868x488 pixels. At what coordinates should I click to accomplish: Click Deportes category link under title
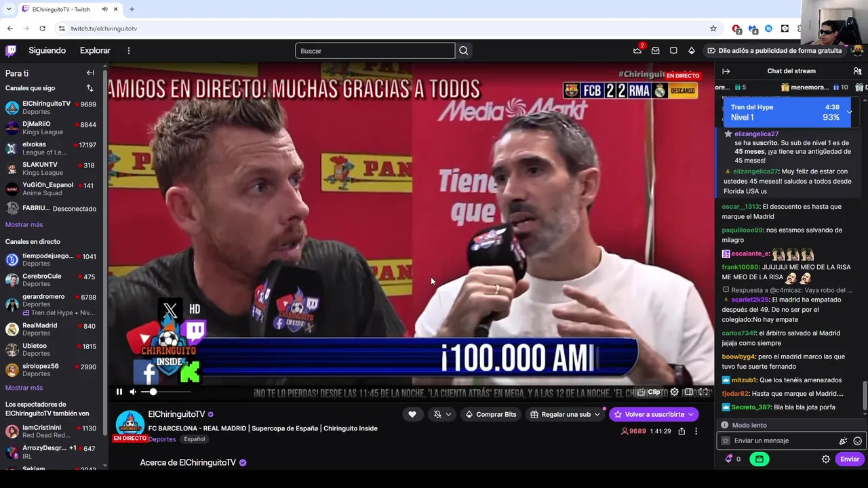pyautogui.click(x=162, y=439)
